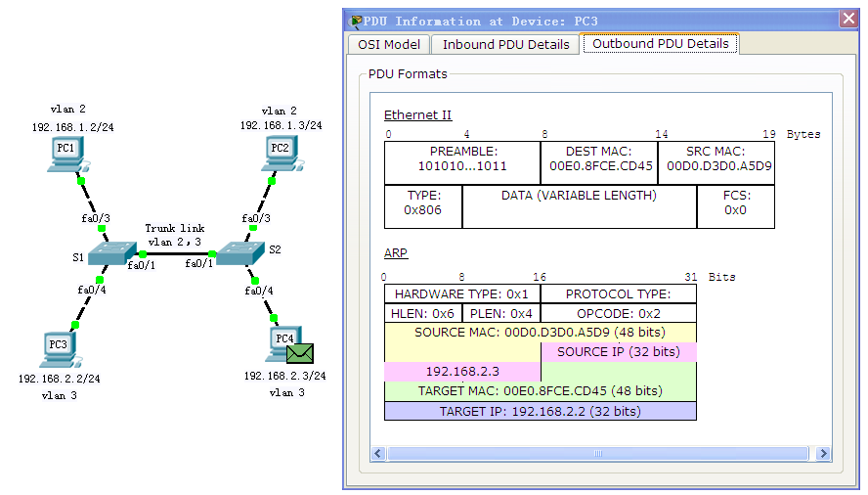Select the PC4 computer icon
The image size is (868, 495).
point(282,344)
